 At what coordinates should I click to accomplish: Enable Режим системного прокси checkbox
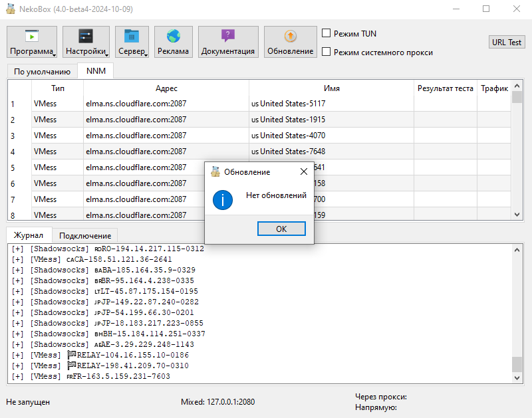coord(326,52)
